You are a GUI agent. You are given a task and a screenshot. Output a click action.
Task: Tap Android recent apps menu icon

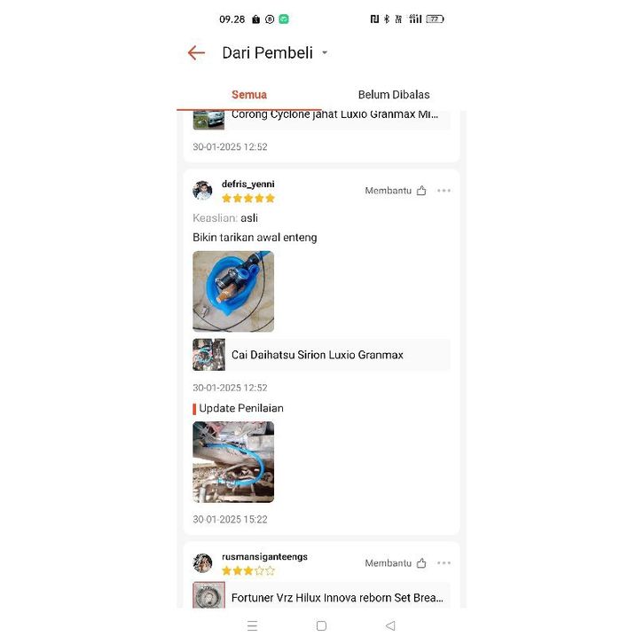[253, 625]
